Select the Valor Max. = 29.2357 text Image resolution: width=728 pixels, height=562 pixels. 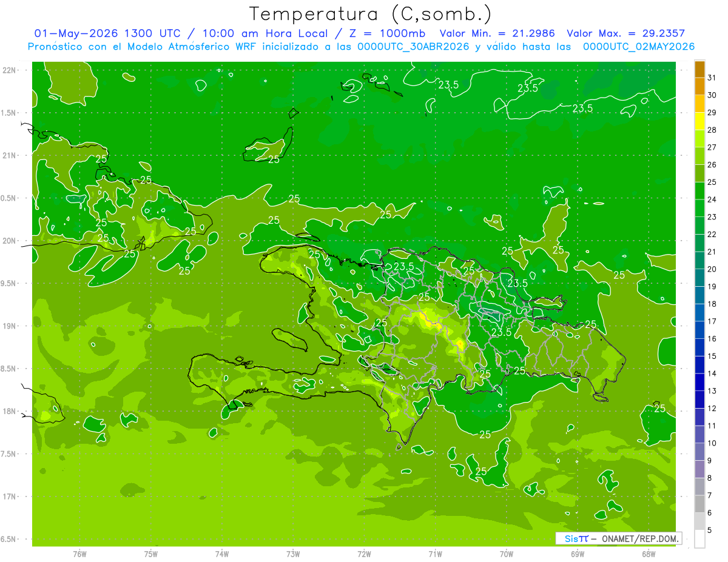click(x=625, y=34)
